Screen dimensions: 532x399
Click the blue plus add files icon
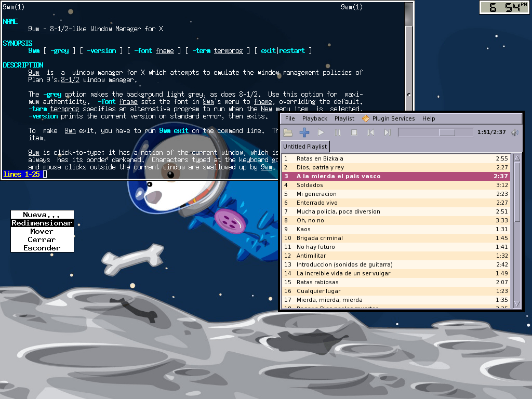point(304,133)
